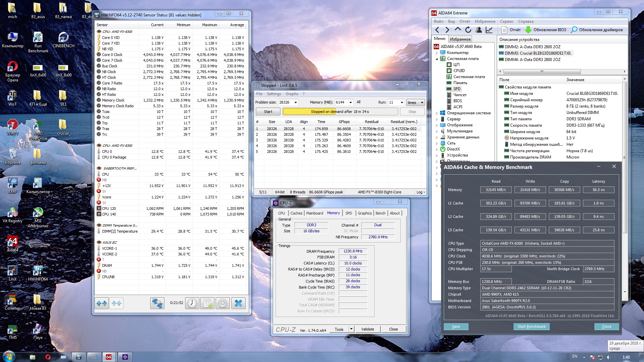Viewport: 644px width, 362px height.
Task: Click Opera icon in Windows taskbar
Action: [x=48, y=357]
